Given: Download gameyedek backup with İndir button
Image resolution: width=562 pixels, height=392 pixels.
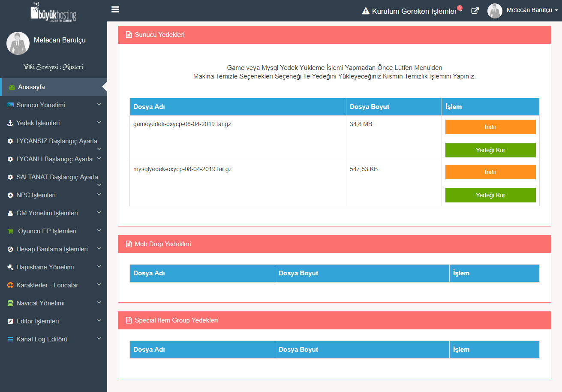Looking at the screenshot, I should click(490, 127).
